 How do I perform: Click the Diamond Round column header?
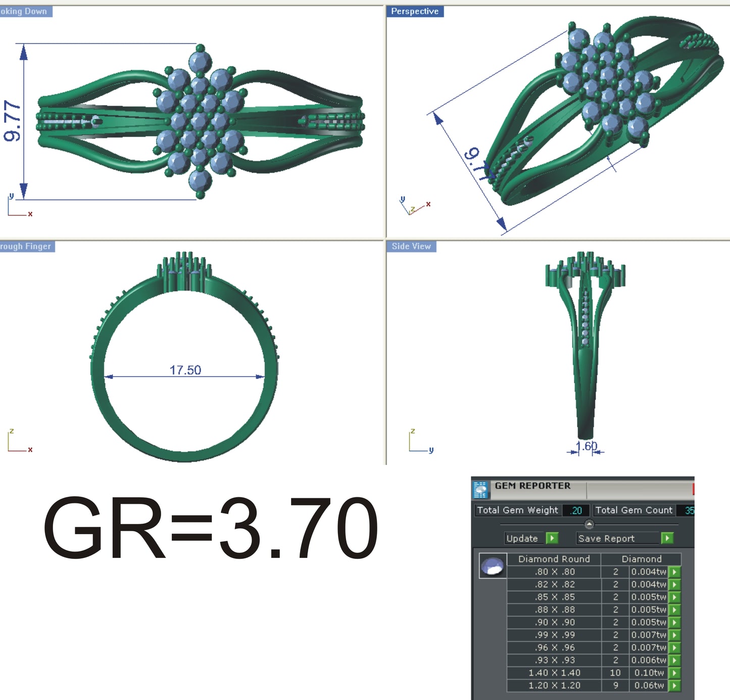click(554, 559)
